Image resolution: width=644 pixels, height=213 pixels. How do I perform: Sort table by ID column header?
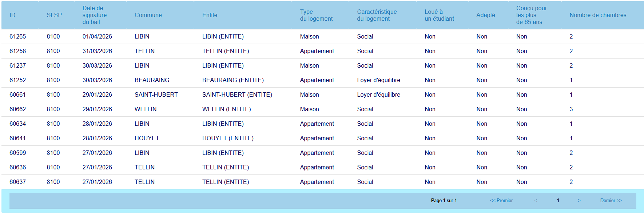(x=12, y=15)
